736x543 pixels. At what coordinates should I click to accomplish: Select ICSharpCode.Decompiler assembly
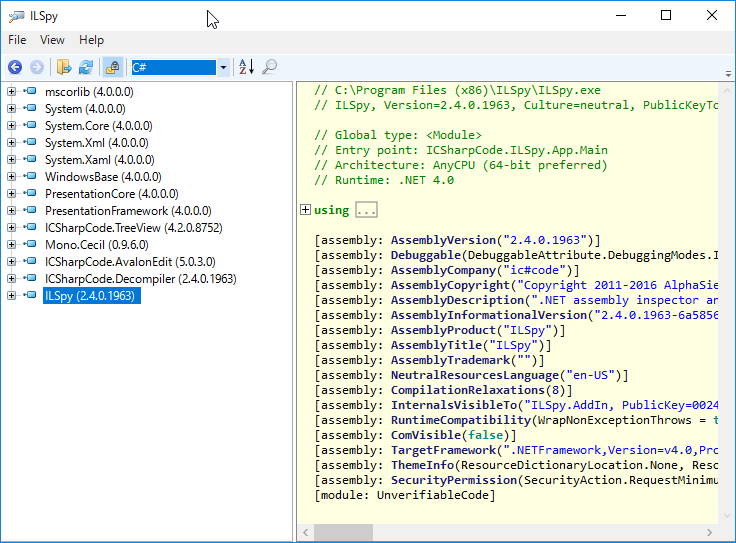click(140, 278)
